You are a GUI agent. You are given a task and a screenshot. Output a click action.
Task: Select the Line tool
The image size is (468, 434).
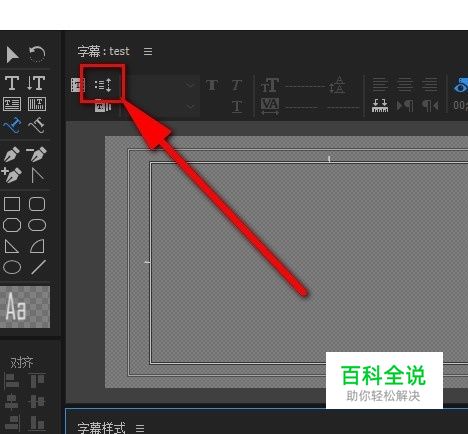click(38, 267)
